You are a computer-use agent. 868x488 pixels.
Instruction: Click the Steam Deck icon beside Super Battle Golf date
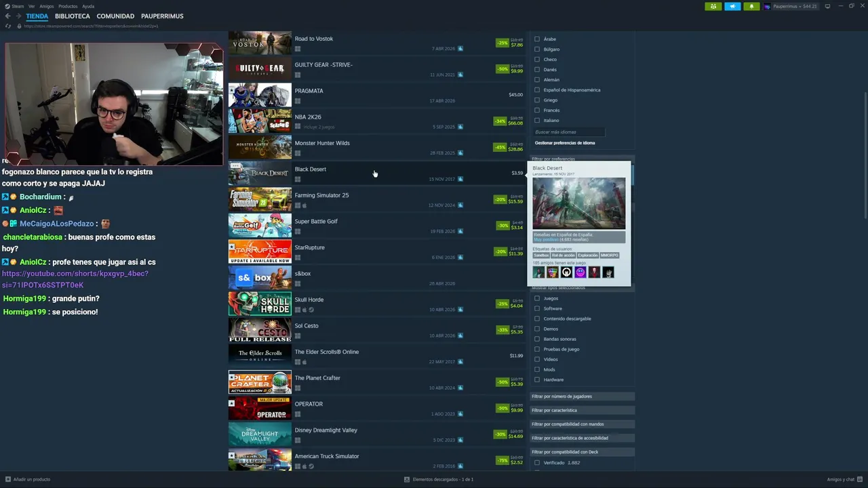460,231
